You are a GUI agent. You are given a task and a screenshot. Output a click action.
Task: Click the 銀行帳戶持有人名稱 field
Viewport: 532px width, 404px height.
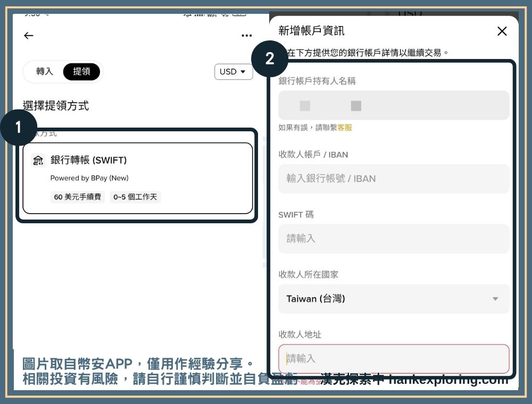(394, 105)
